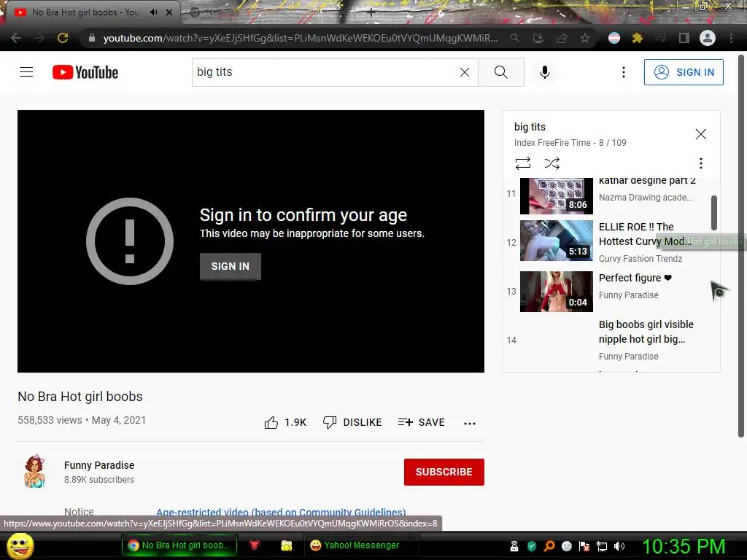Click the browser address bar URL
This screenshot has width=747, height=560.
pos(300,38)
